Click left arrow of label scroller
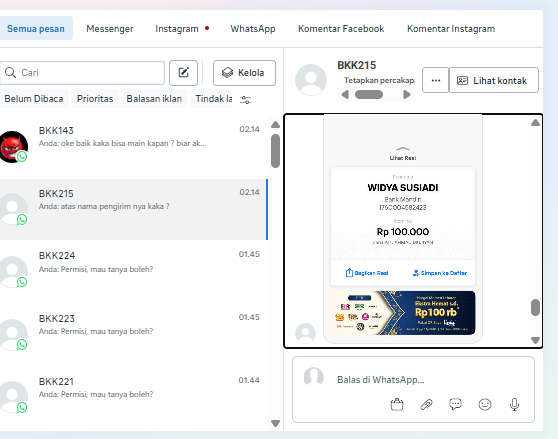 click(345, 95)
